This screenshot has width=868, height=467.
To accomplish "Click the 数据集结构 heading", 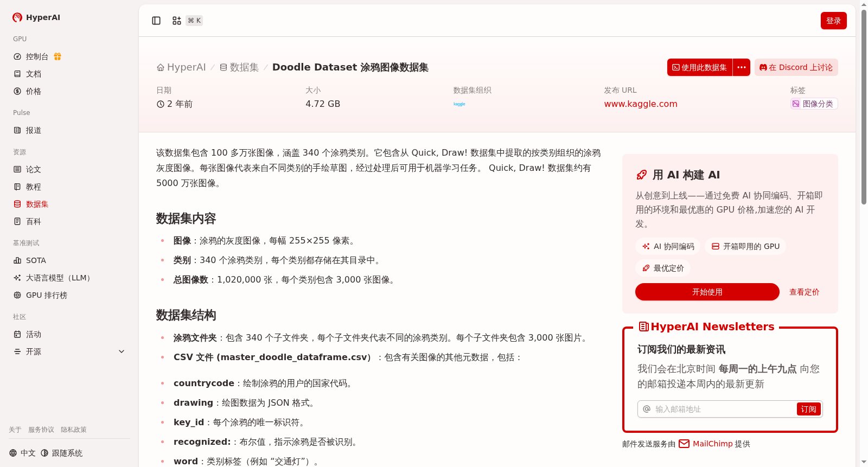I will coord(186,315).
